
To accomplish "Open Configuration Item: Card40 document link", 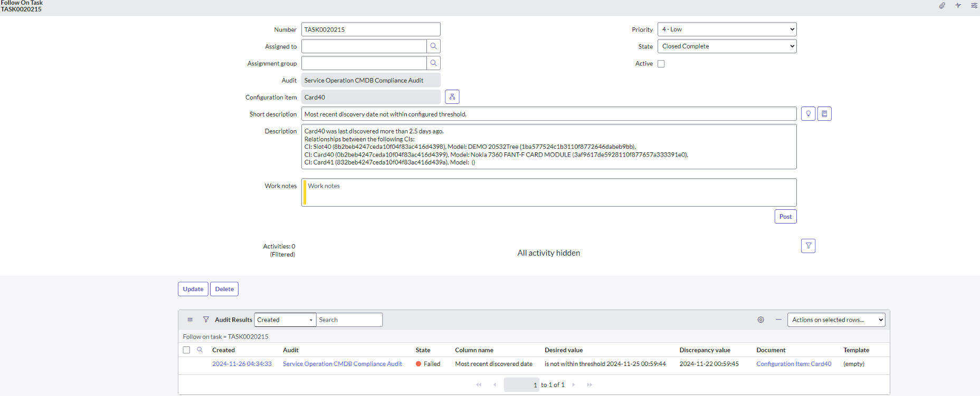I will coord(794,364).
